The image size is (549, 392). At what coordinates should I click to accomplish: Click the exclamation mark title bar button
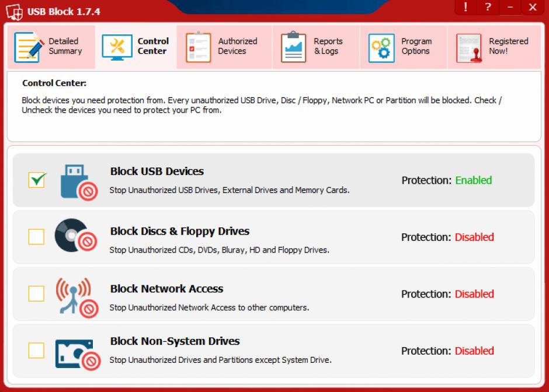coord(465,7)
